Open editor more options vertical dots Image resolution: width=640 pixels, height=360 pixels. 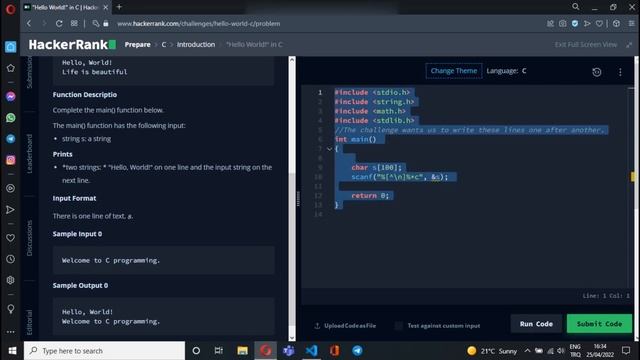[x=620, y=72]
